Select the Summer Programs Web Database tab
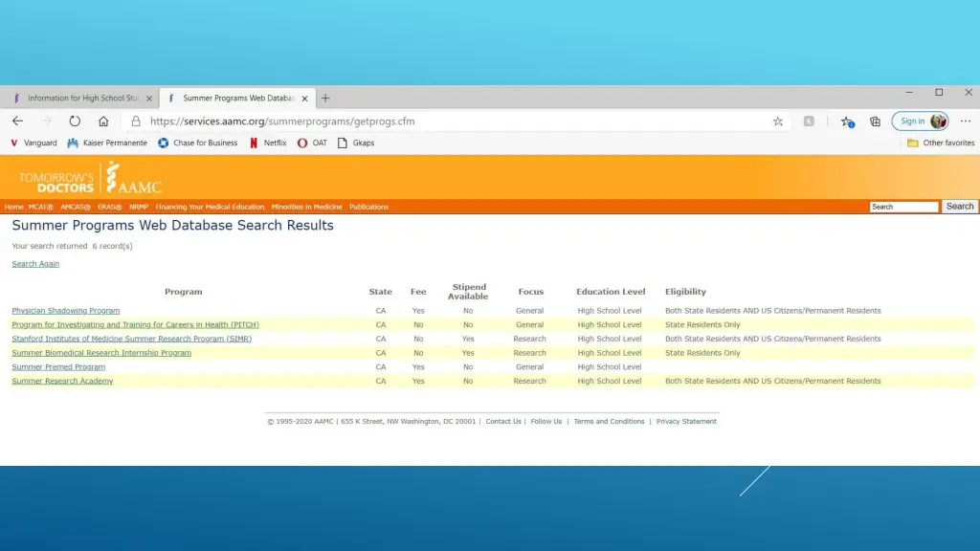Viewport: 980px width, 551px height. (237, 99)
